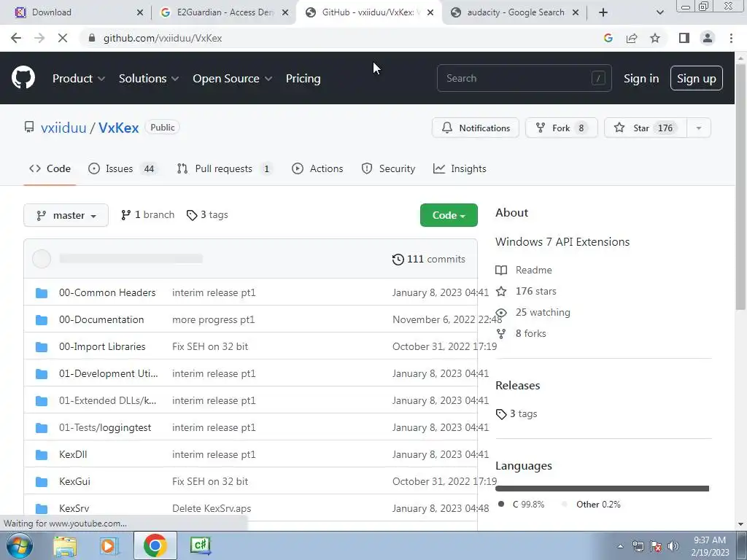Open the Star list dropdown arrow
Viewport: 747px width, 560px height.
698,128
